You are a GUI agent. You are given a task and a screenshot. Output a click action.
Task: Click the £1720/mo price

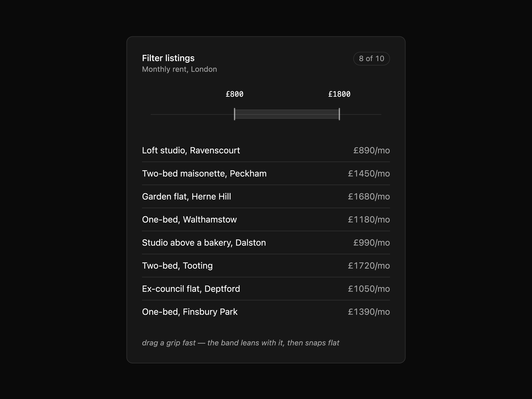pos(369,266)
